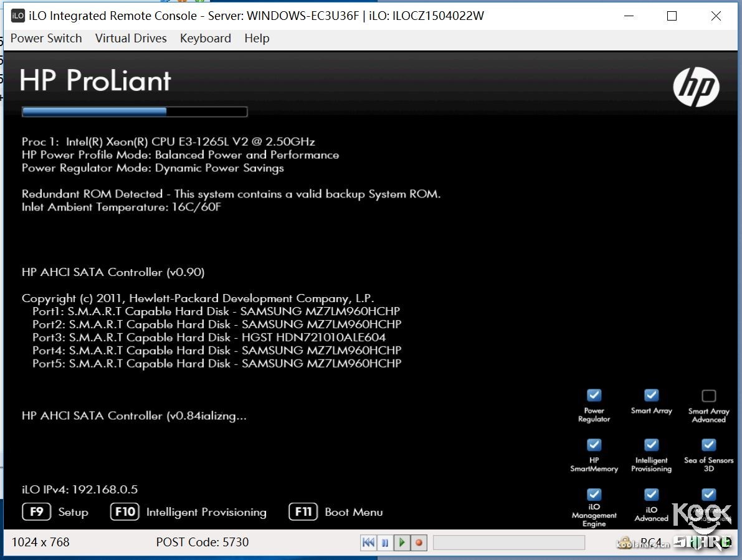Click the Port1 SAMSUNG MZ7LM960HCHP line

[216, 311]
